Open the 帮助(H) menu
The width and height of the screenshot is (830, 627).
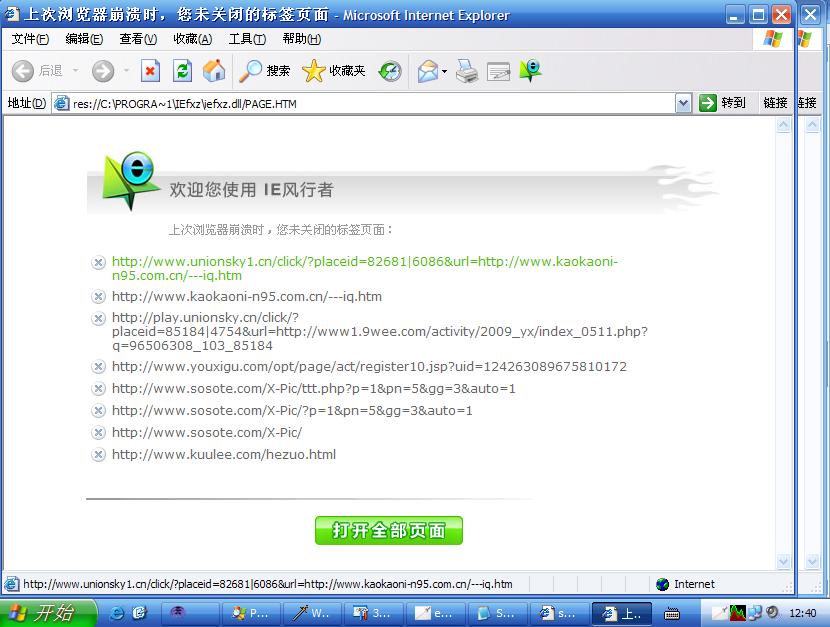coord(302,39)
